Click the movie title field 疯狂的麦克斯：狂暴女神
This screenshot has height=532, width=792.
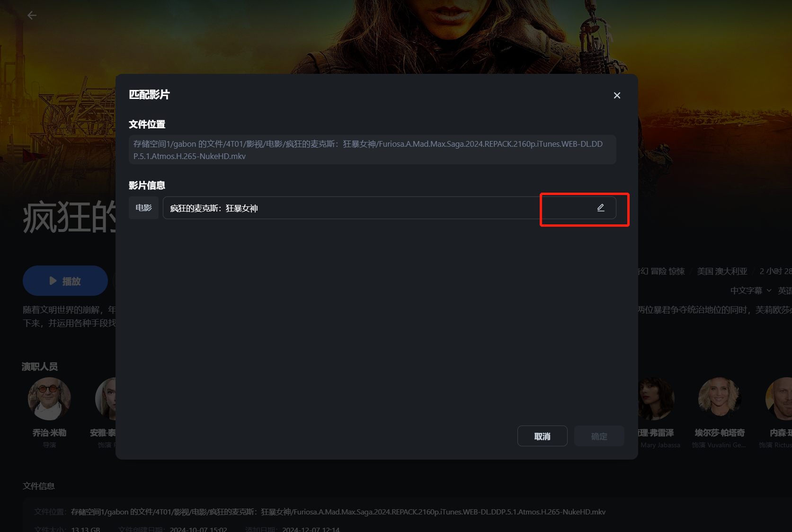[389, 208]
